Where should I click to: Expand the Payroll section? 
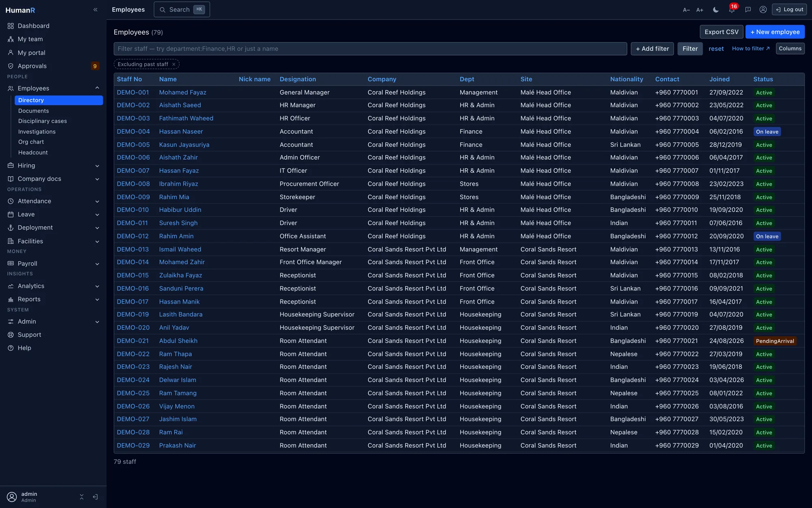tap(97, 264)
